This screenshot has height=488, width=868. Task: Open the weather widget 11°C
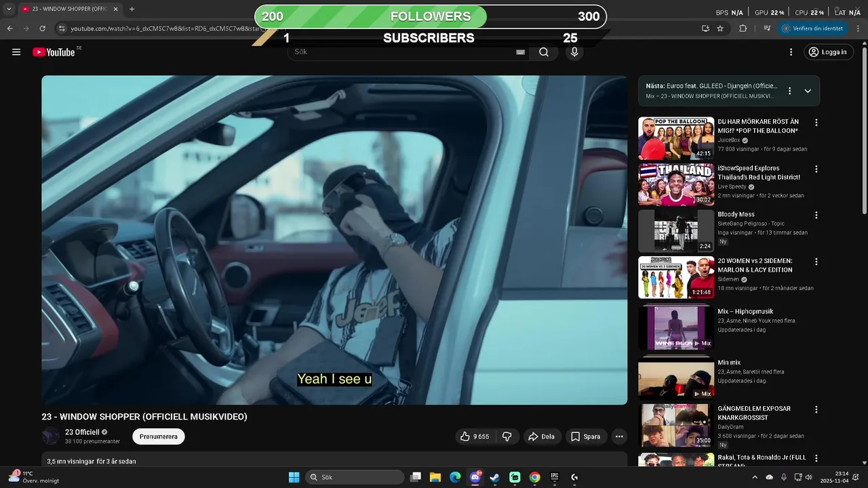[x=33, y=477]
